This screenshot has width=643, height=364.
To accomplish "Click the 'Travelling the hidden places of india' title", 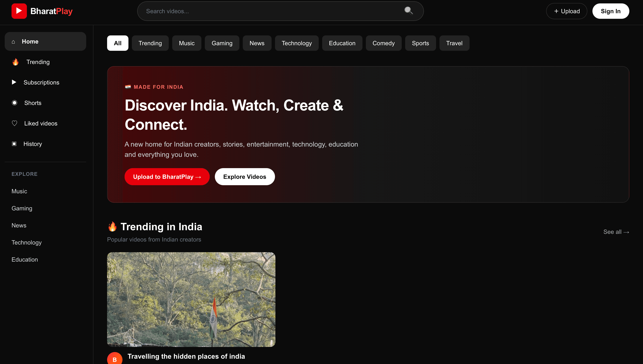I will pos(186,356).
